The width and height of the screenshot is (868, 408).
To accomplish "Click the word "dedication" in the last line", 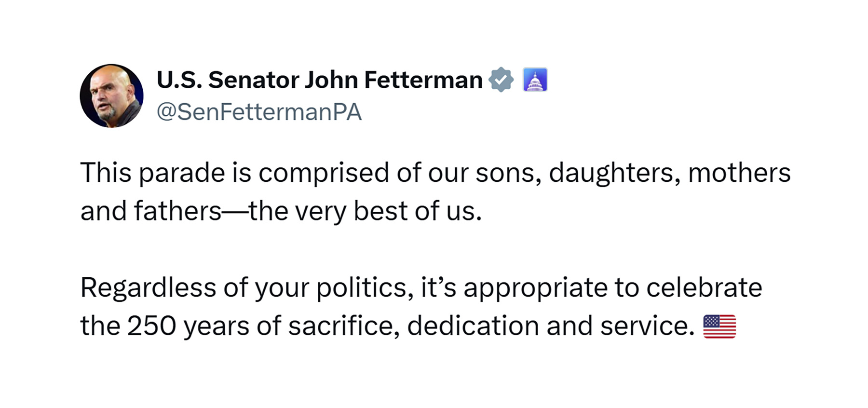I will click(x=473, y=326).
